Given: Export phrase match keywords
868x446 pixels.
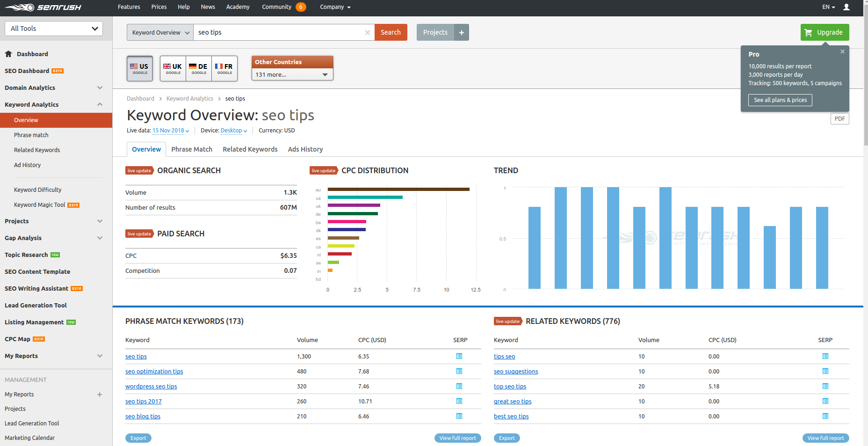Looking at the screenshot, I should click(138, 438).
